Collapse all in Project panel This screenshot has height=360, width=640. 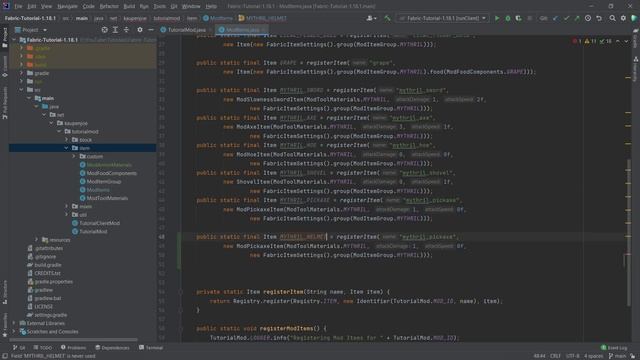pos(126,30)
